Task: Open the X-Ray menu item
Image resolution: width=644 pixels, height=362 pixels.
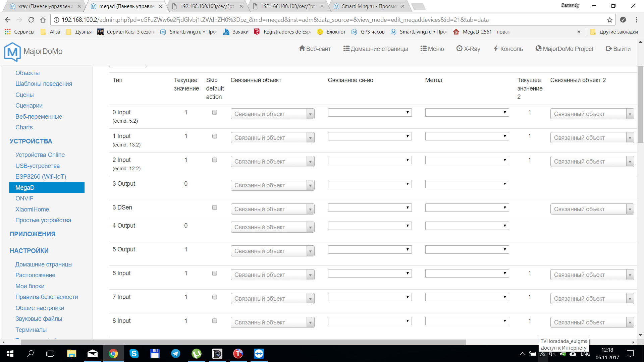Action: (468, 49)
